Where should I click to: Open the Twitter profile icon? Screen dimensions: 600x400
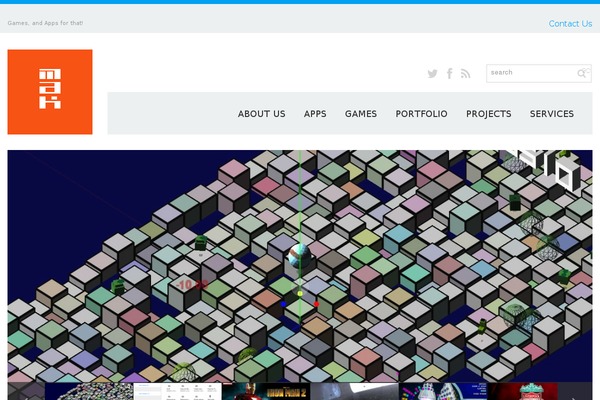[x=432, y=73]
